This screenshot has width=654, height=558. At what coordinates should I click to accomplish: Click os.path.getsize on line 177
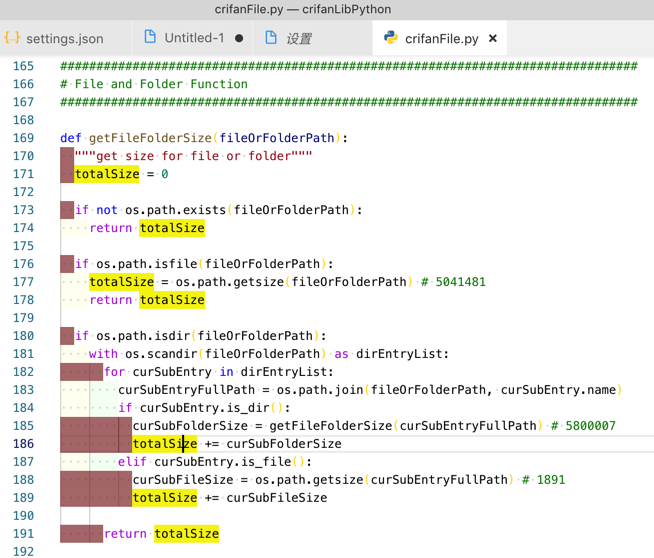[230, 282]
